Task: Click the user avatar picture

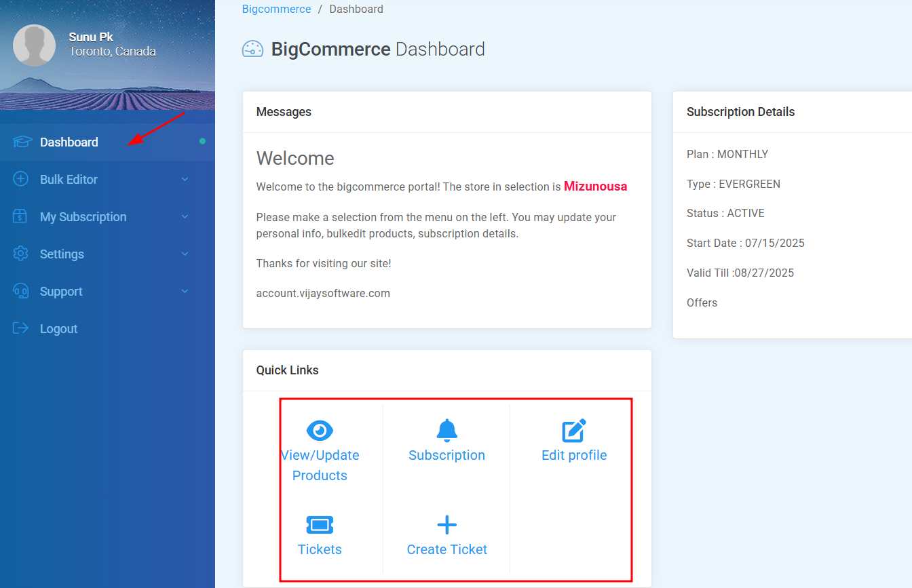Action: click(x=34, y=45)
